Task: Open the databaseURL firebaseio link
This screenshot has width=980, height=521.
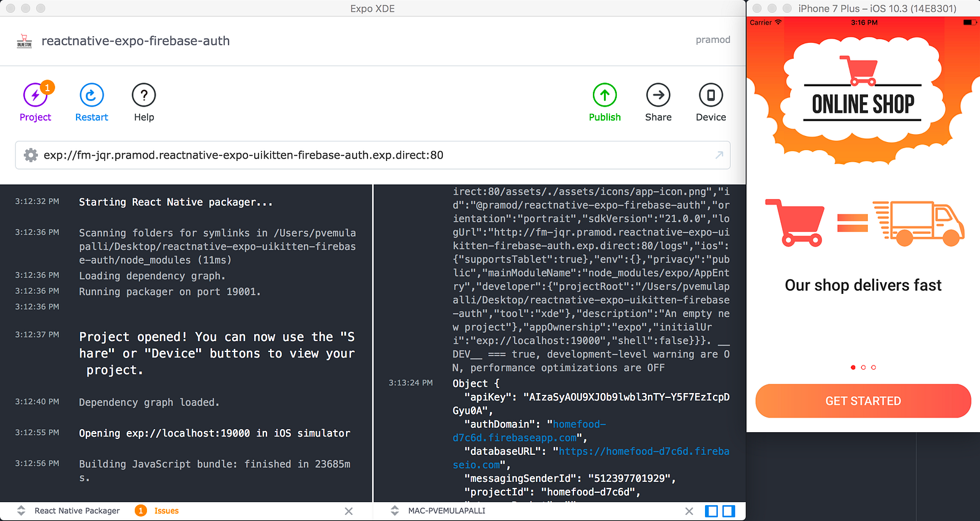Action: coord(591,458)
